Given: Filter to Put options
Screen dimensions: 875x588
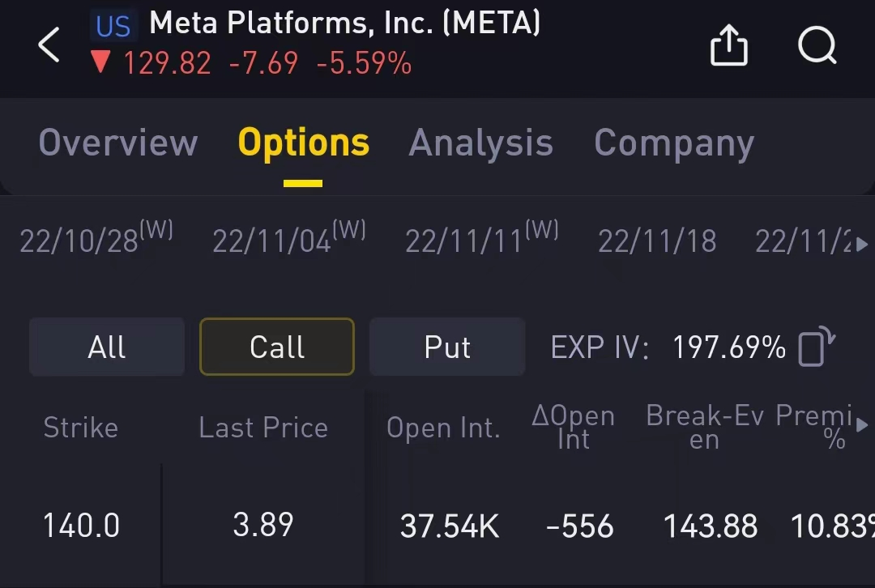Looking at the screenshot, I should (x=447, y=347).
